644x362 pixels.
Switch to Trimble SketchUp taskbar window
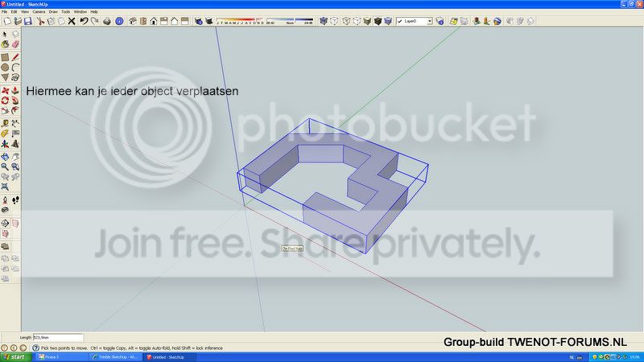(x=116, y=357)
